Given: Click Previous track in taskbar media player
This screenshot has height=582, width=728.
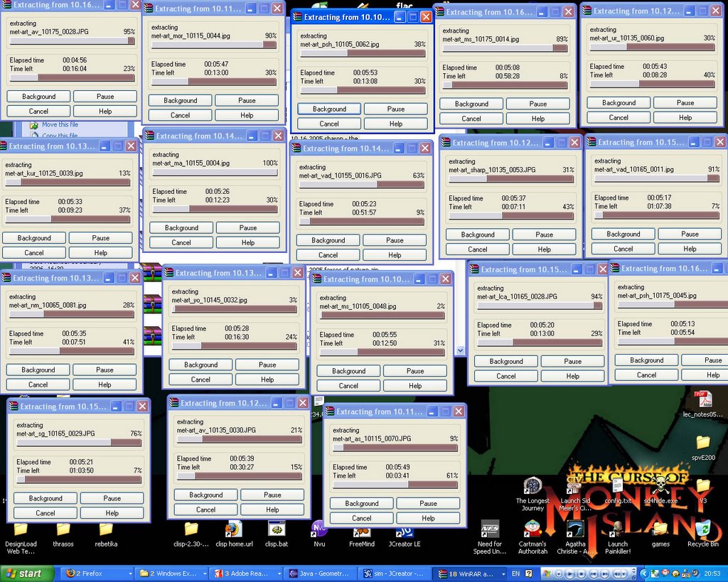Looking at the screenshot, I should click(x=594, y=573).
